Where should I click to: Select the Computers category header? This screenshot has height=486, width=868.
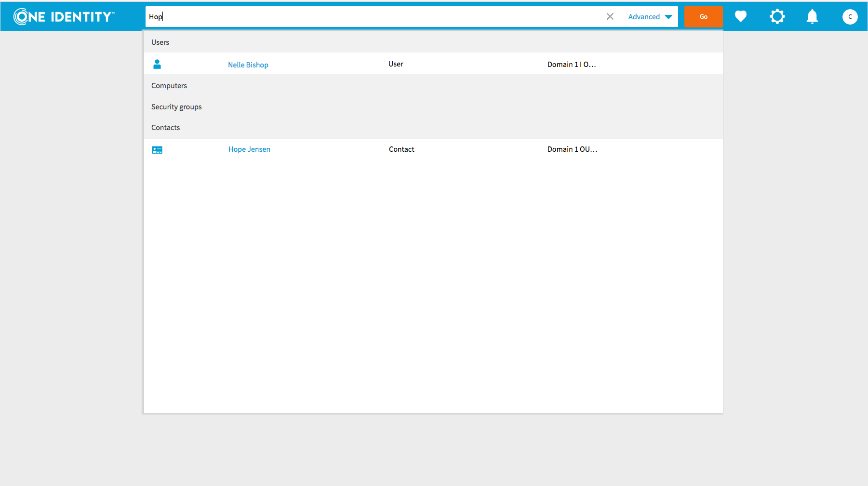tap(433, 86)
